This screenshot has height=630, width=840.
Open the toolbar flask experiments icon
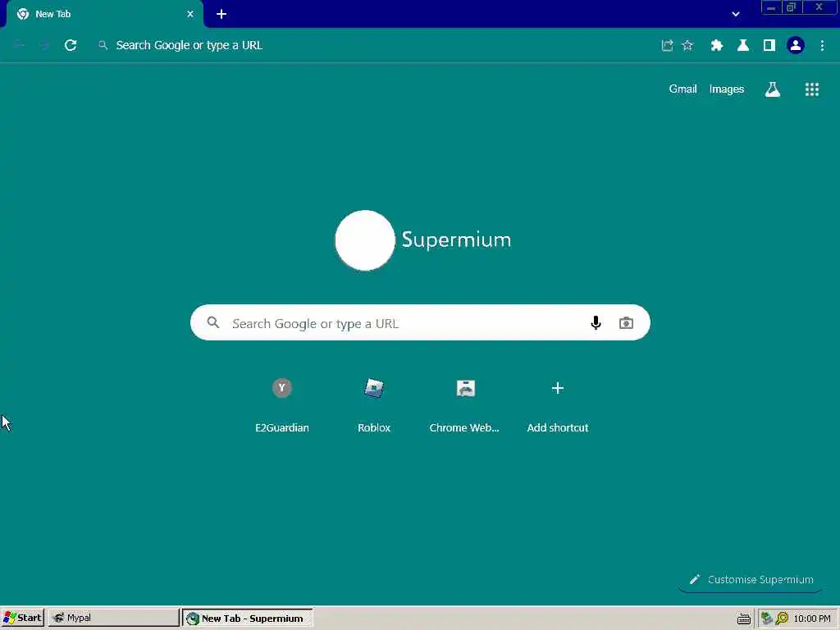click(743, 46)
